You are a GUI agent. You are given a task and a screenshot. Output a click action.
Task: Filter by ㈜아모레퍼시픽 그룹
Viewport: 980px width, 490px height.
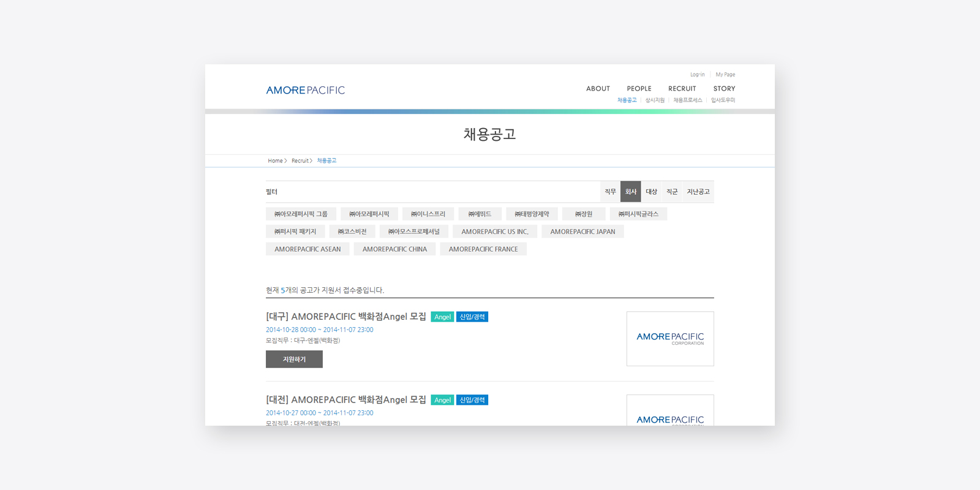click(x=301, y=214)
